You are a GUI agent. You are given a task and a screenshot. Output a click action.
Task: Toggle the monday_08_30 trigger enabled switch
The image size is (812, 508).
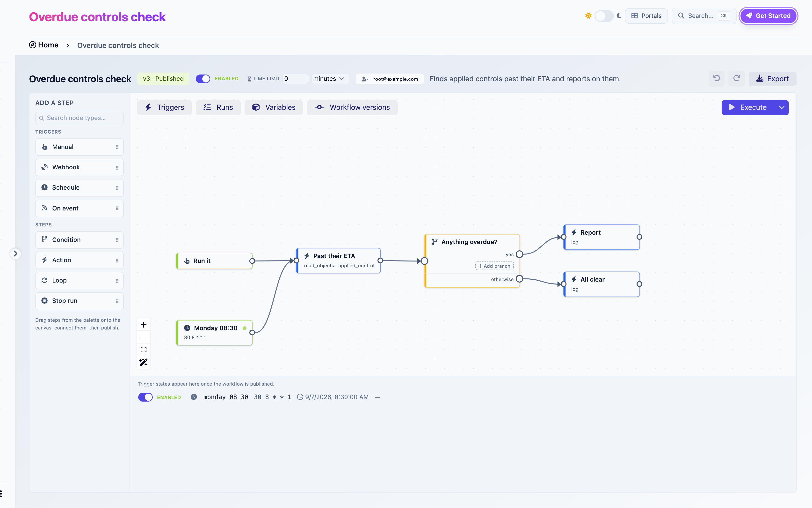(x=145, y=397)
